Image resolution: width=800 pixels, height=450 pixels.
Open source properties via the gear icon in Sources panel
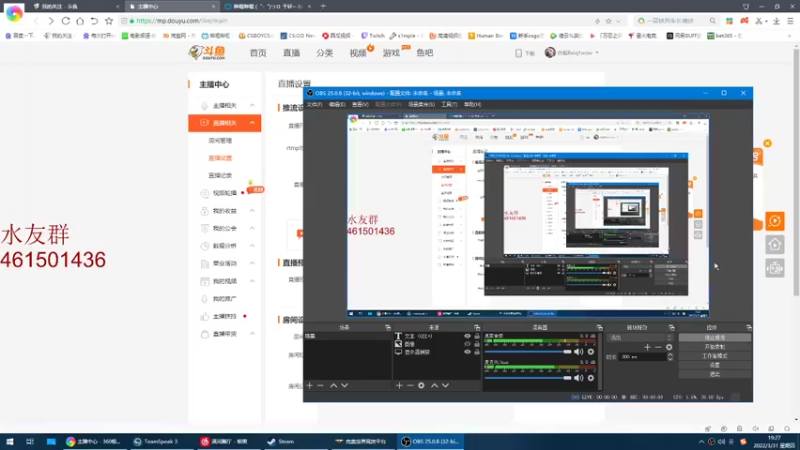click(421, 386)
